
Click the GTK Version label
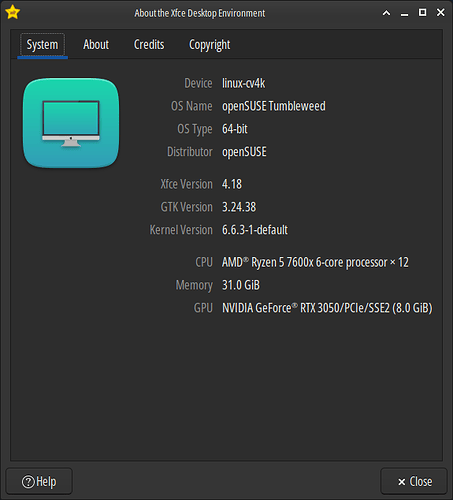tap(187, 207)
